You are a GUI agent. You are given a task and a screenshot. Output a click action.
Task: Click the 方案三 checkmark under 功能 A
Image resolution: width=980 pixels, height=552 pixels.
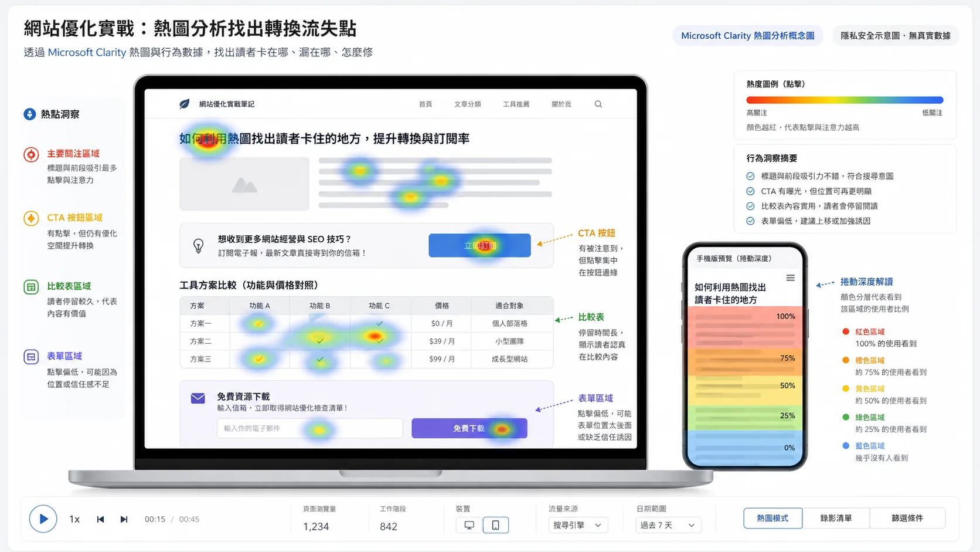point(258,358)
